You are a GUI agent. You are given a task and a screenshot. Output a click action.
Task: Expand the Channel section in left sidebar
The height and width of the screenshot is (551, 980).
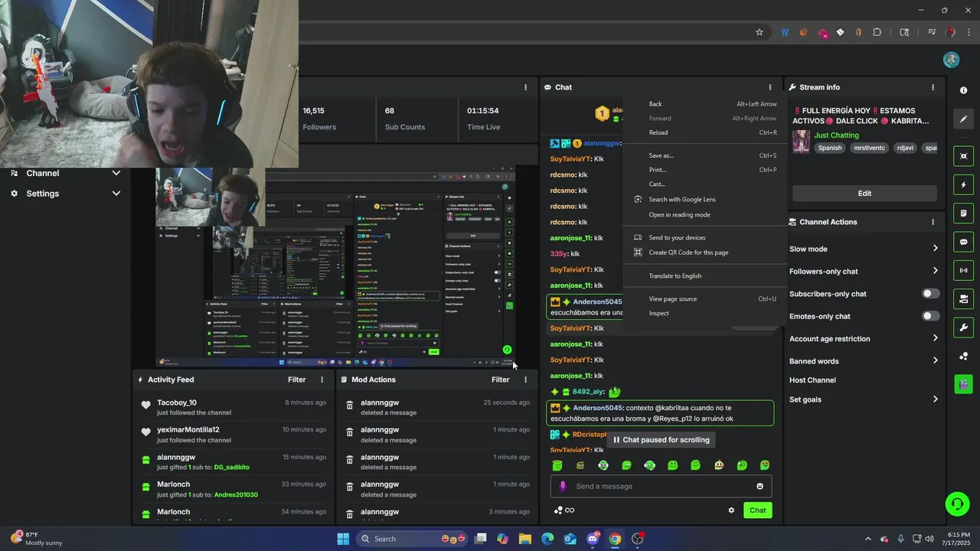pyautogui.click(x=116, y=173)
